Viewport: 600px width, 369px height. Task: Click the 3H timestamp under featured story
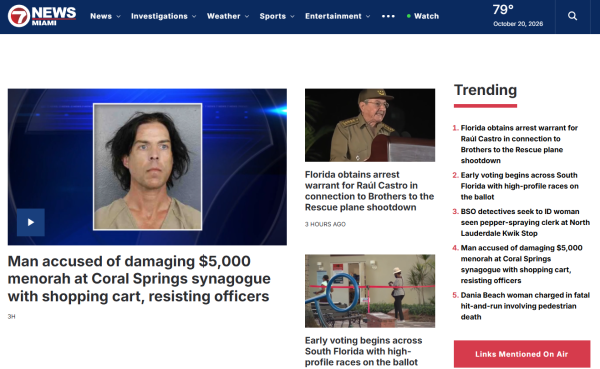coord(11,317)
